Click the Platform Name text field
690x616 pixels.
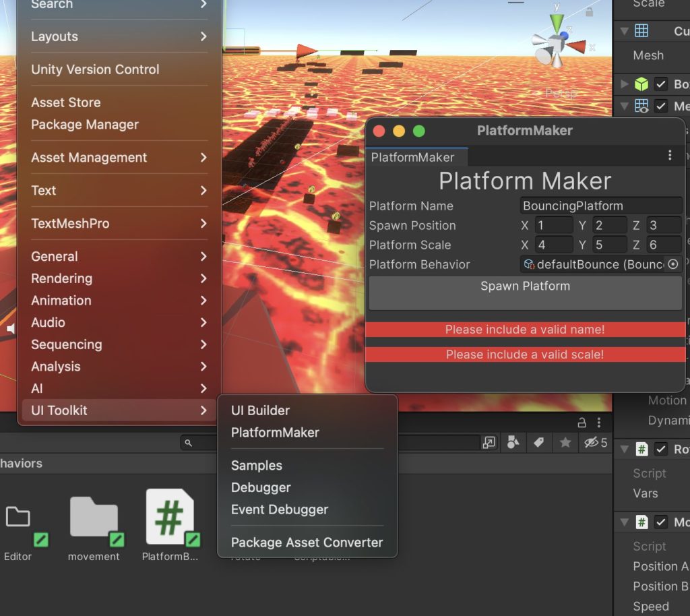tap(601, 206)
